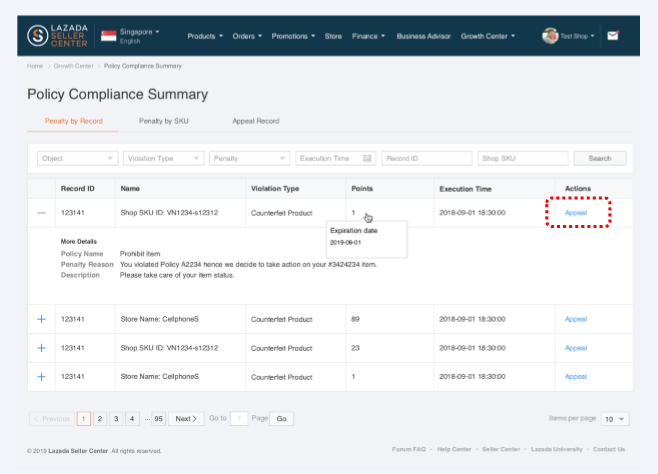This screenshot has width=658, height=474.
Task: Click the Lazada Seller Center logo
Action: tap(57, 36)
